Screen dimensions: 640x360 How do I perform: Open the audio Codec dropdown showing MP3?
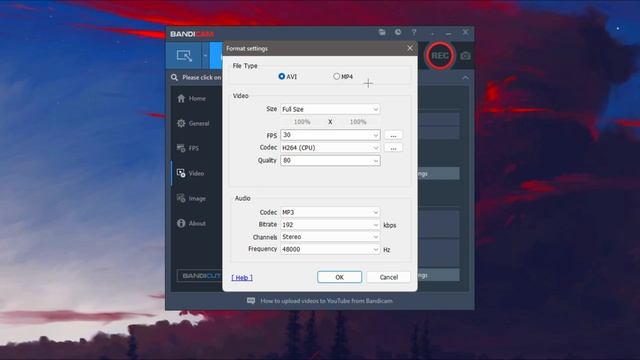[x=330, y=212]
